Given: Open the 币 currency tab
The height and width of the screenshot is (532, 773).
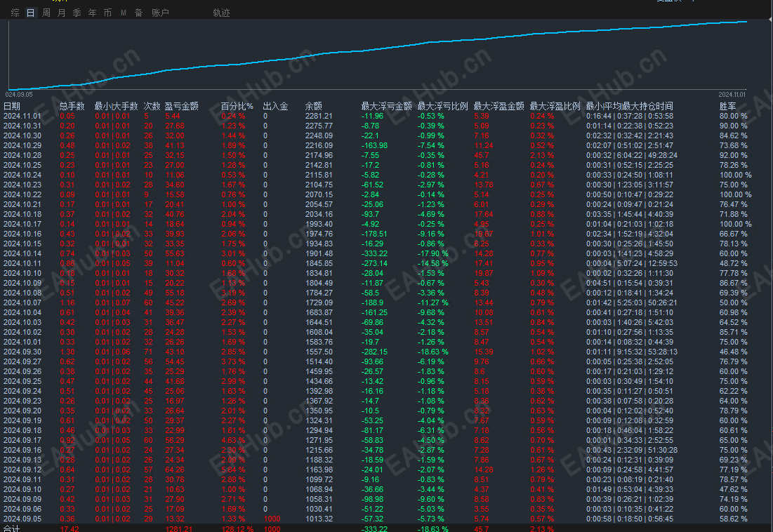Looking at the screenshot, I should click(x=107, y=13).
